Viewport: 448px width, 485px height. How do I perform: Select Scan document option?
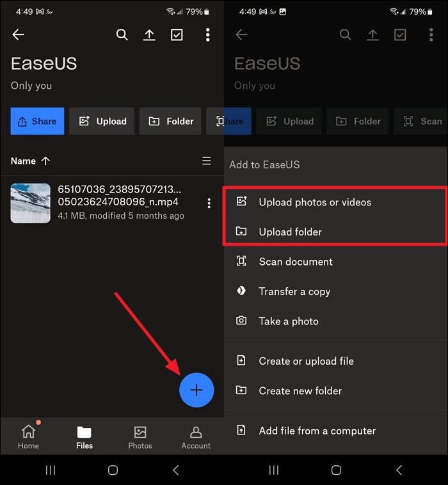295,262
